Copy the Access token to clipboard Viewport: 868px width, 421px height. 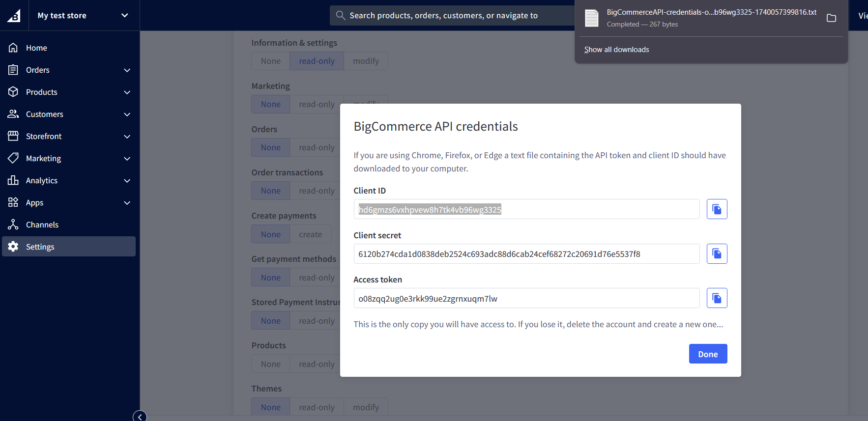[x=717, y=298]
